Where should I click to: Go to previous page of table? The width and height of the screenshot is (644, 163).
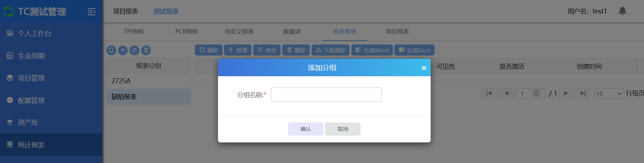(506, 93)
